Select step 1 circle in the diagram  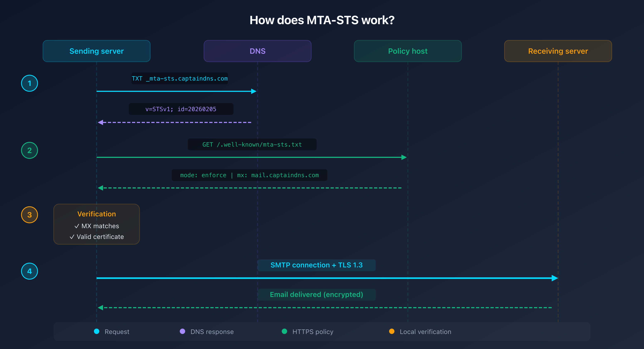pos(29,83)
